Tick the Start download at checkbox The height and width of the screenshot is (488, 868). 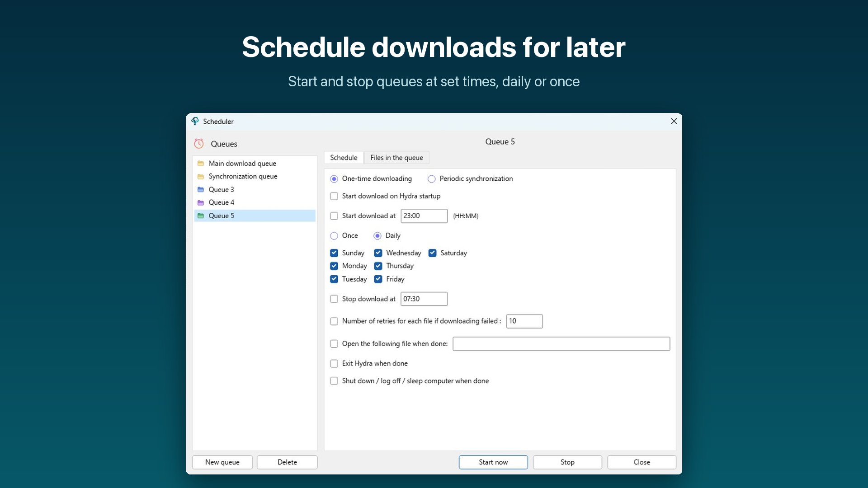click(x=334, y=216)
